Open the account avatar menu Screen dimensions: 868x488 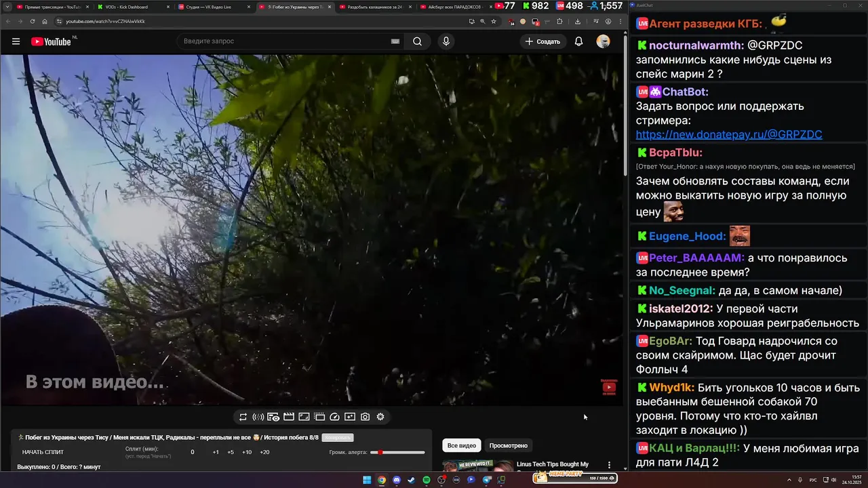point(603,41)
